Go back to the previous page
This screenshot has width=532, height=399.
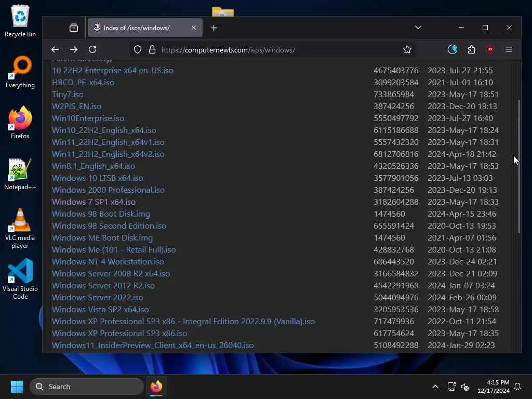tap(55, 49)
